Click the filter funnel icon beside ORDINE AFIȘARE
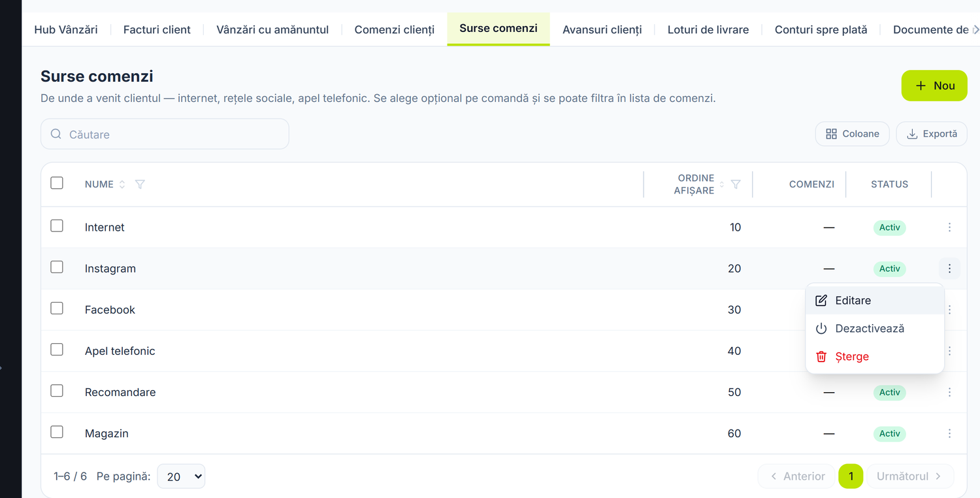 click(736, 184)
